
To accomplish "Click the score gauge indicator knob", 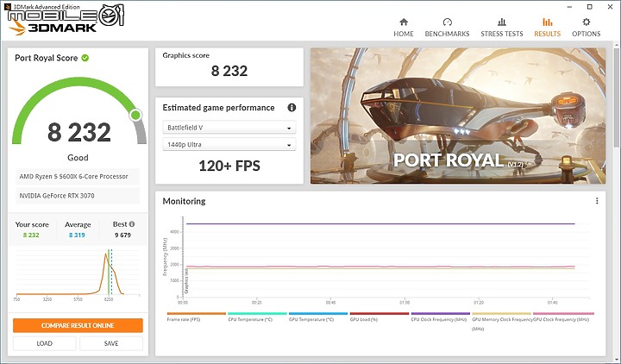I will 135,116.
